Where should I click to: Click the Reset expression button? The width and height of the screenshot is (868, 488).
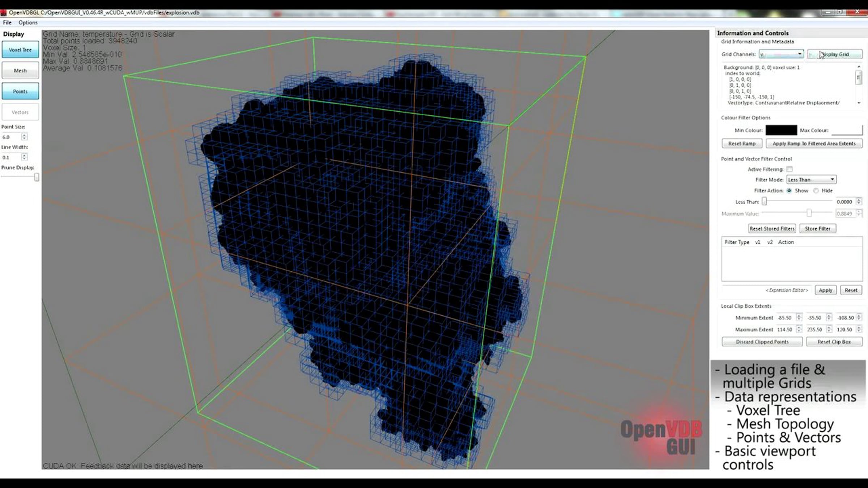(851, 290)
